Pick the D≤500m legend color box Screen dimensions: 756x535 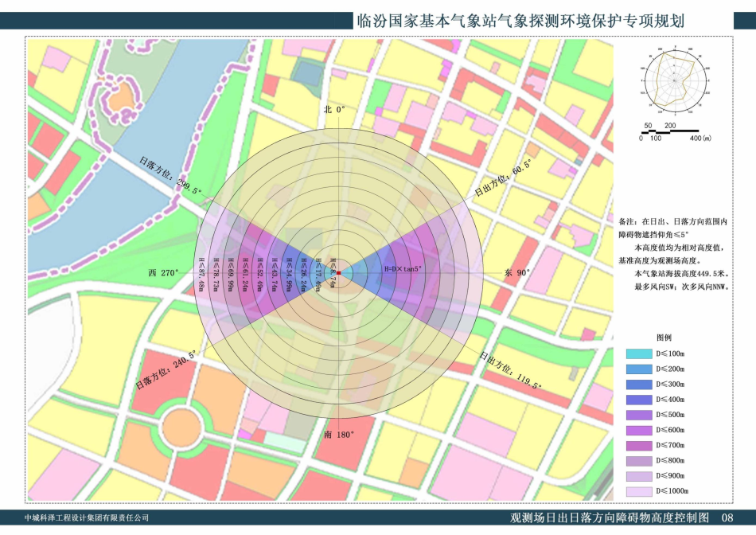633,415
